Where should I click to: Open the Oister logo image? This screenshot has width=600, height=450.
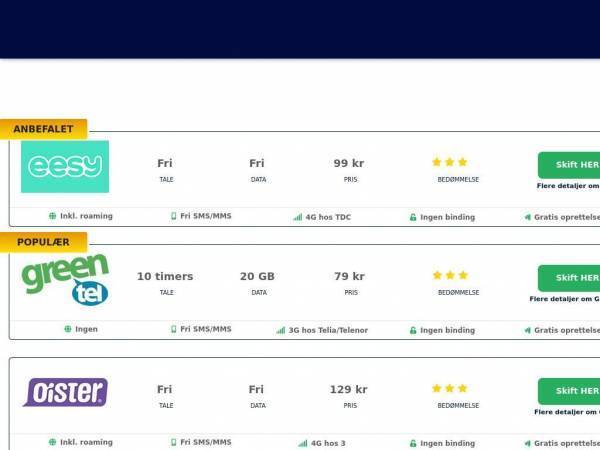tap(65, 392)
